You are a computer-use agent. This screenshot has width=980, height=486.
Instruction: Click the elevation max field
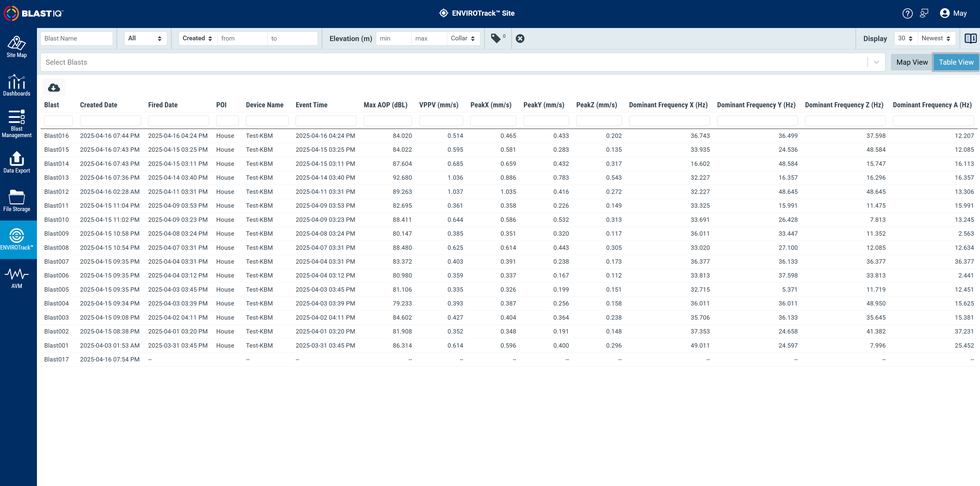[x=429, y=39]
